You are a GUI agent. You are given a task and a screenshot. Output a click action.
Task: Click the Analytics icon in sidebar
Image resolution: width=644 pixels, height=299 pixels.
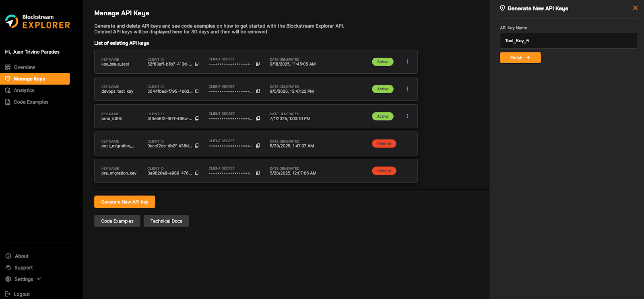(8, 90)
